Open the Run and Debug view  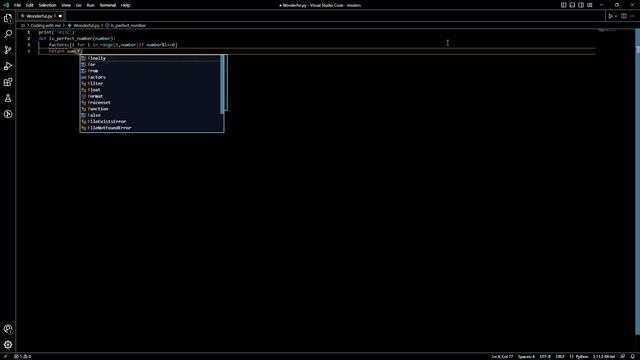tap(8, 66)
